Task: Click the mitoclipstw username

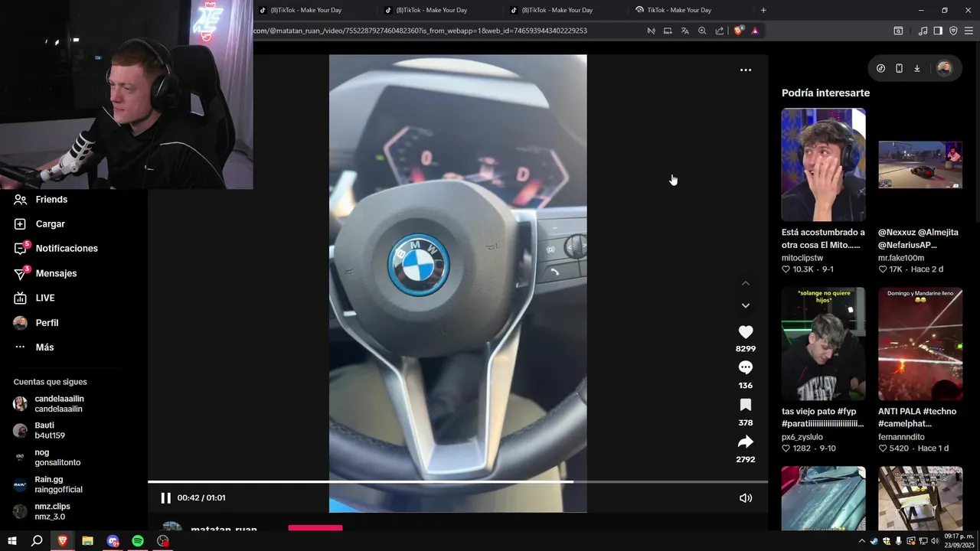Action: point(802,258)
